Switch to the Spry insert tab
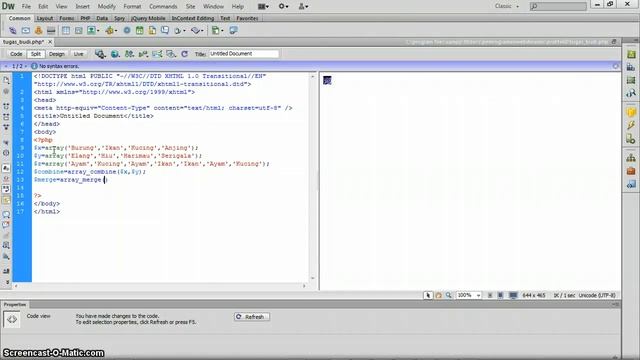 click(x=120, y=18)
